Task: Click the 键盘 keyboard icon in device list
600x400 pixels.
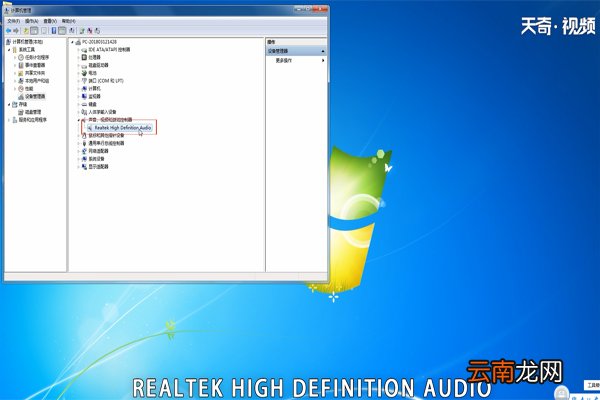Action: 84,104
